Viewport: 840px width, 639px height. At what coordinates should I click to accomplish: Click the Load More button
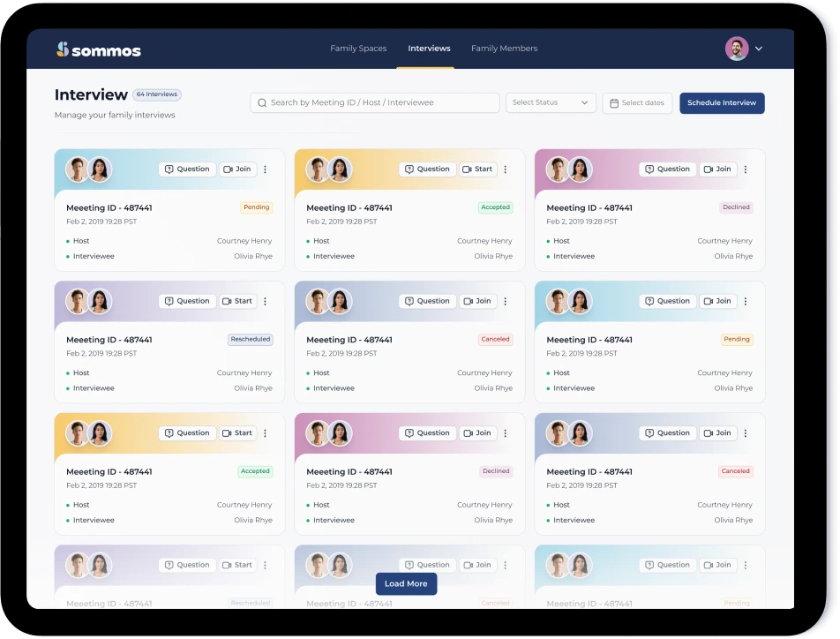click(406, 583)
